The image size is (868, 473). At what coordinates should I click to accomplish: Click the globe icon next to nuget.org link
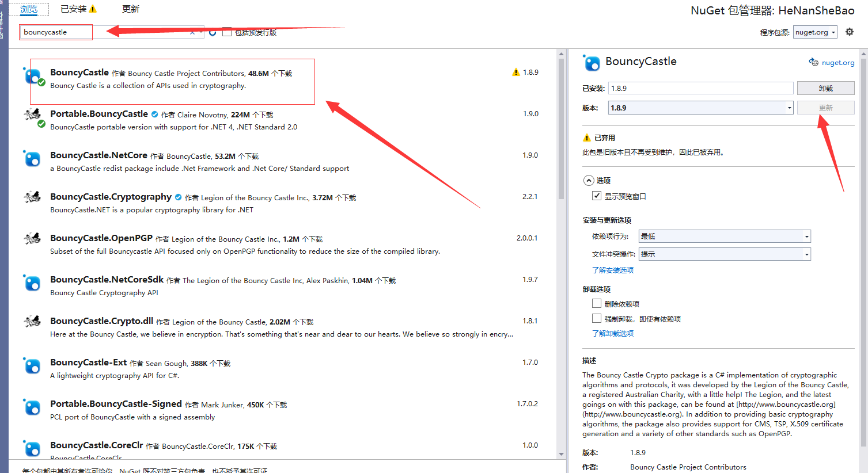[814, 62]
